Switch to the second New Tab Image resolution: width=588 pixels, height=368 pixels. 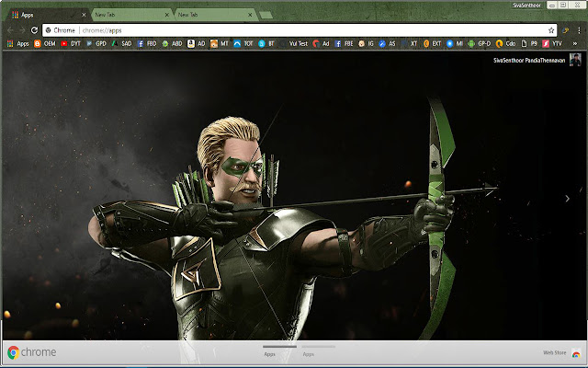[214, 15]
